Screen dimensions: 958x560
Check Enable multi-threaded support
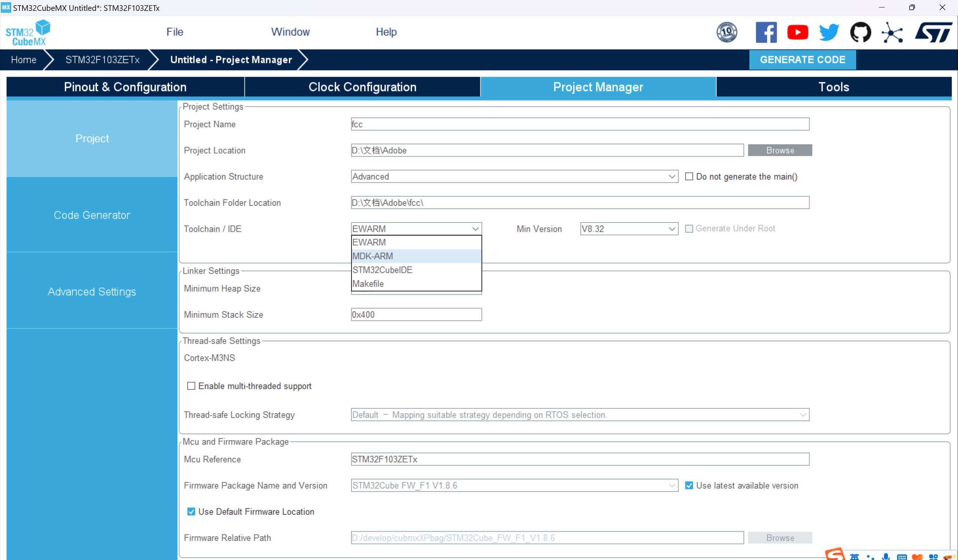click(191, 386)
